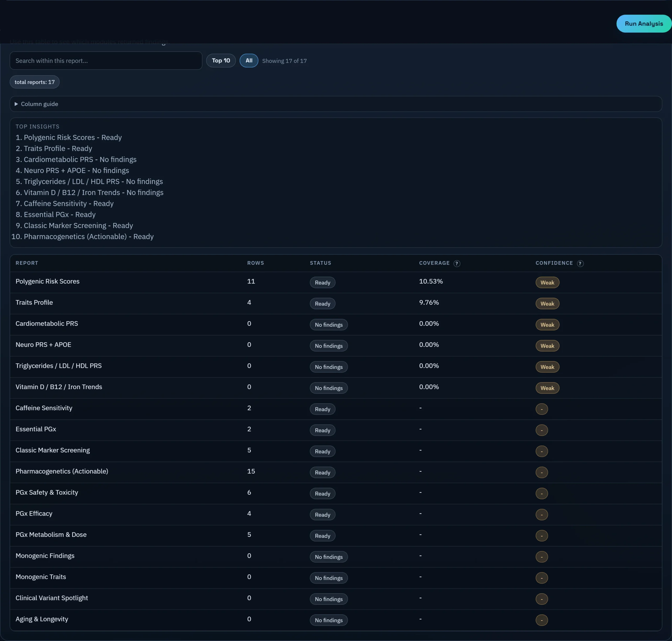
Task: Click the Confidence help question-mark icon
Action: coord(580,263)
